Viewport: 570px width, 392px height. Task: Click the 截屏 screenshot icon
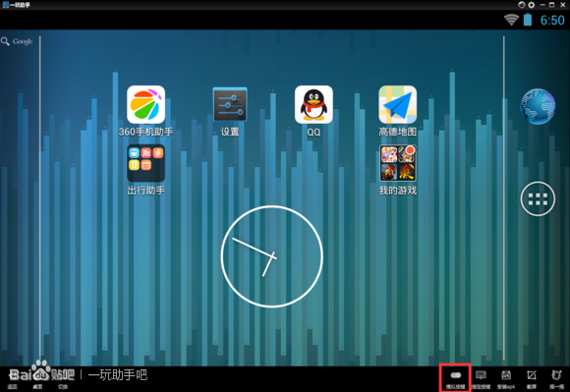pyautogui.click(x=532, y=375)
